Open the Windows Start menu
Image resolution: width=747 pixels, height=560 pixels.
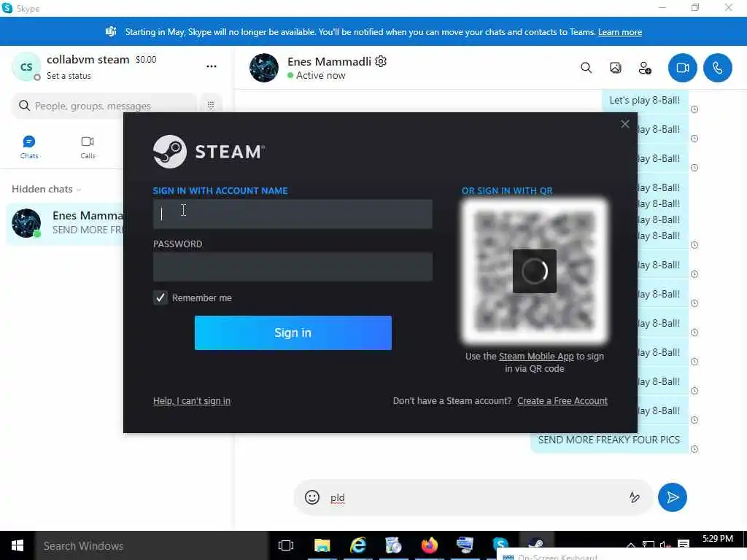point(18,545)
